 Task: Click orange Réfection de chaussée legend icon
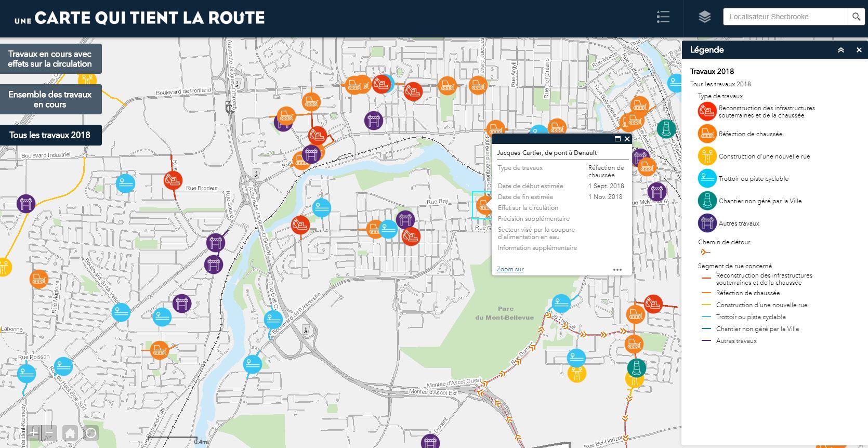[707, 134]
